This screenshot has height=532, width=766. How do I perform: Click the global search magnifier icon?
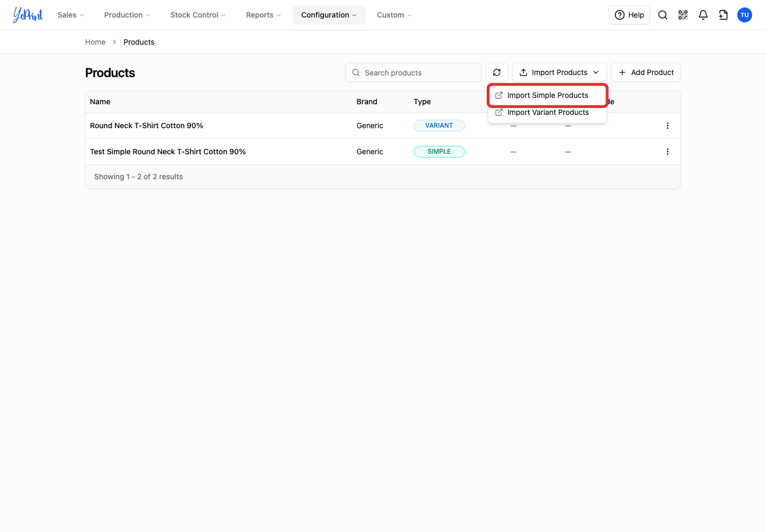click(x=663, y=15)
